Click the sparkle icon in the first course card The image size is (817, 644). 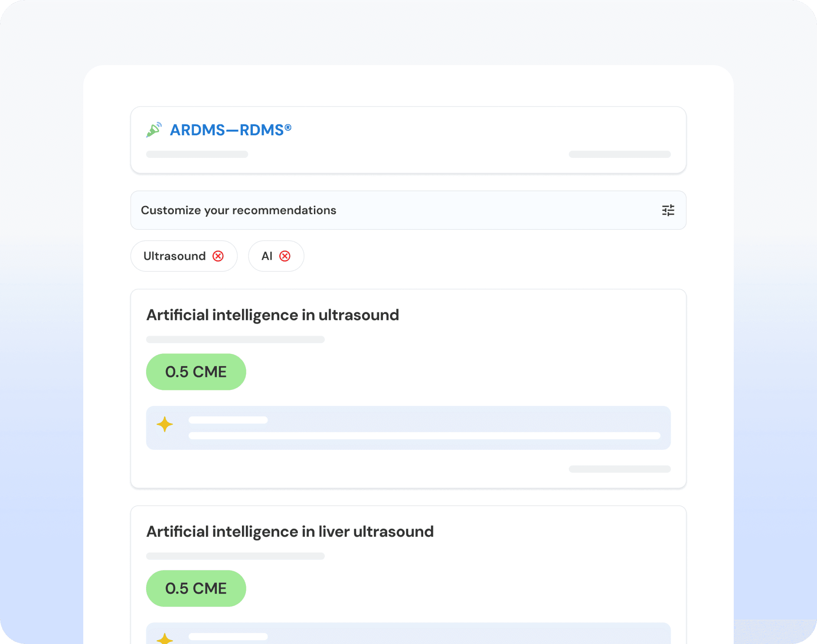point(165,424)
